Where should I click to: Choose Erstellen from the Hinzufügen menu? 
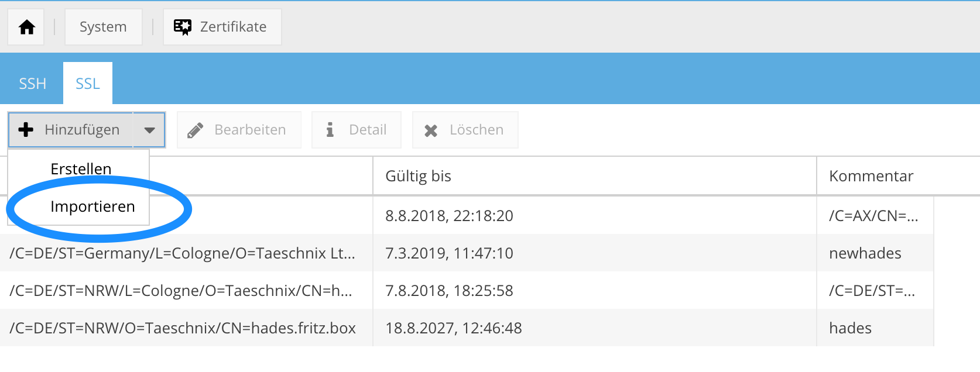pyautogui.click(x=80, y=168)
